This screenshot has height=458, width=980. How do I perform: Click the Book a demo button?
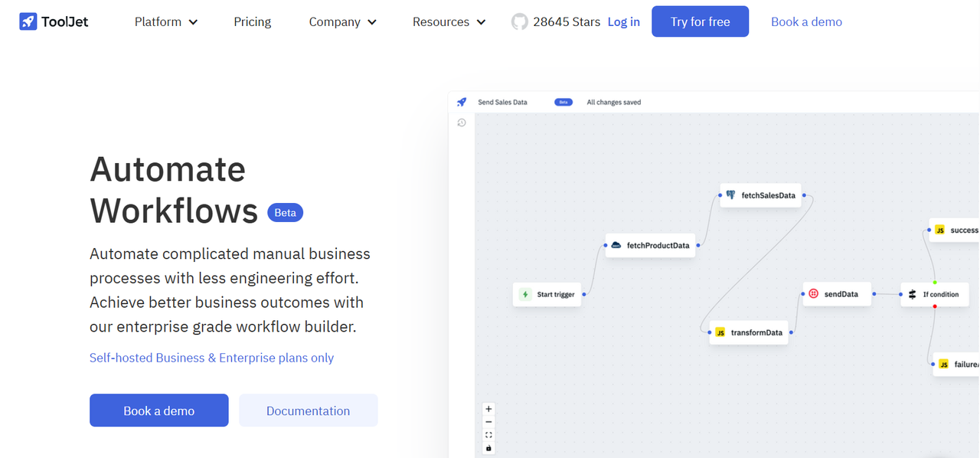[158, 410]
